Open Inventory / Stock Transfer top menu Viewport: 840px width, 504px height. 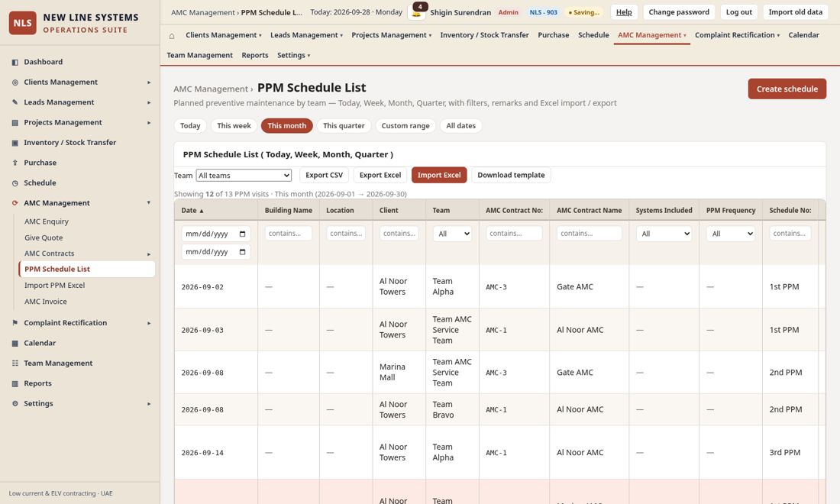484,35
